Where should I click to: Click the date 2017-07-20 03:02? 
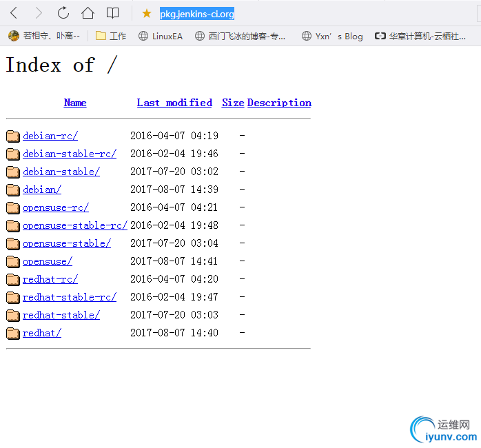click(x=174, y=172)
